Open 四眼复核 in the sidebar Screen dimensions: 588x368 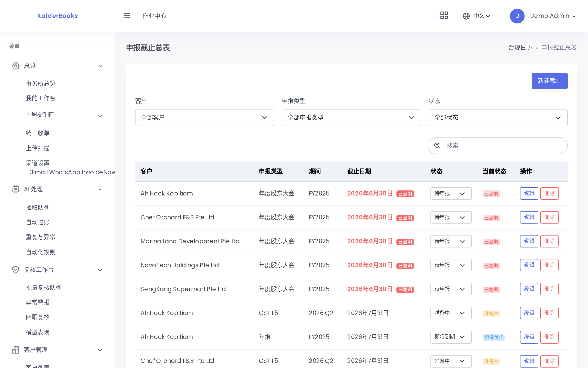click(x=38, y=317)
